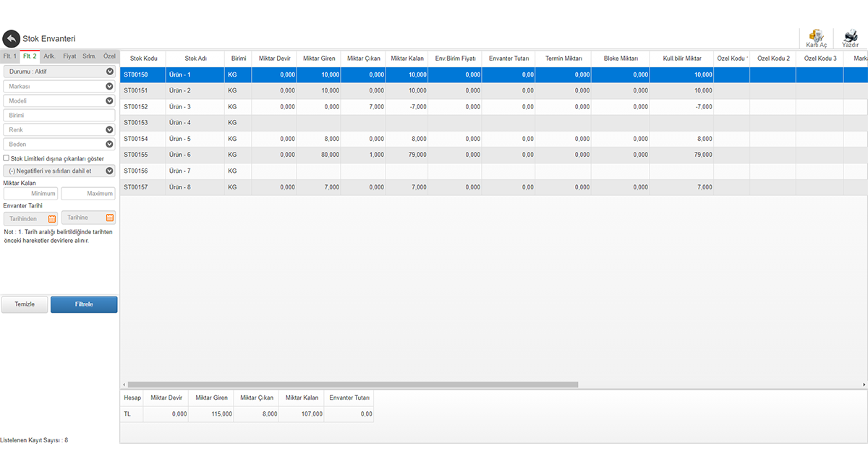868x472 pixels.
Task: Open the Renk dropdown
Action: (109, 130)
